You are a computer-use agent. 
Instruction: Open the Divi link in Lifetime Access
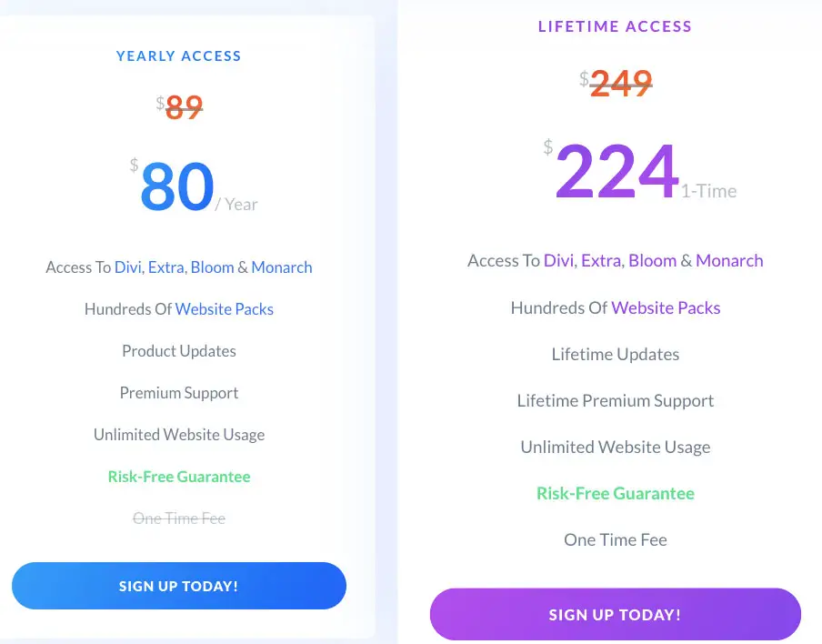click(559, 260)
